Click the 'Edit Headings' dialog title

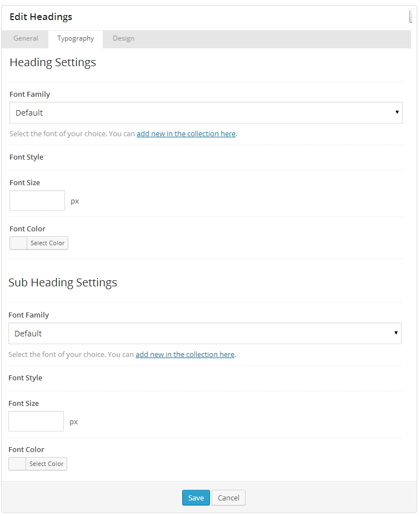tap(41, 17)
